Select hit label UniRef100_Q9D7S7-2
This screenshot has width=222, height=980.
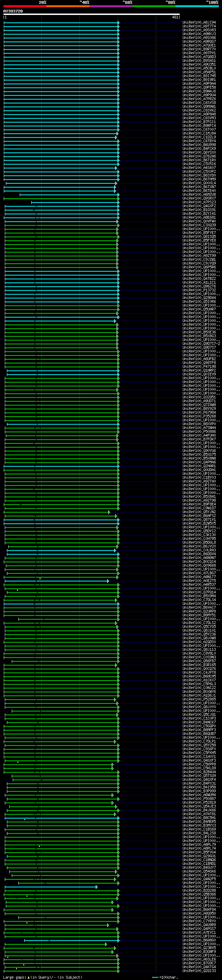click(x=202, y=343)
